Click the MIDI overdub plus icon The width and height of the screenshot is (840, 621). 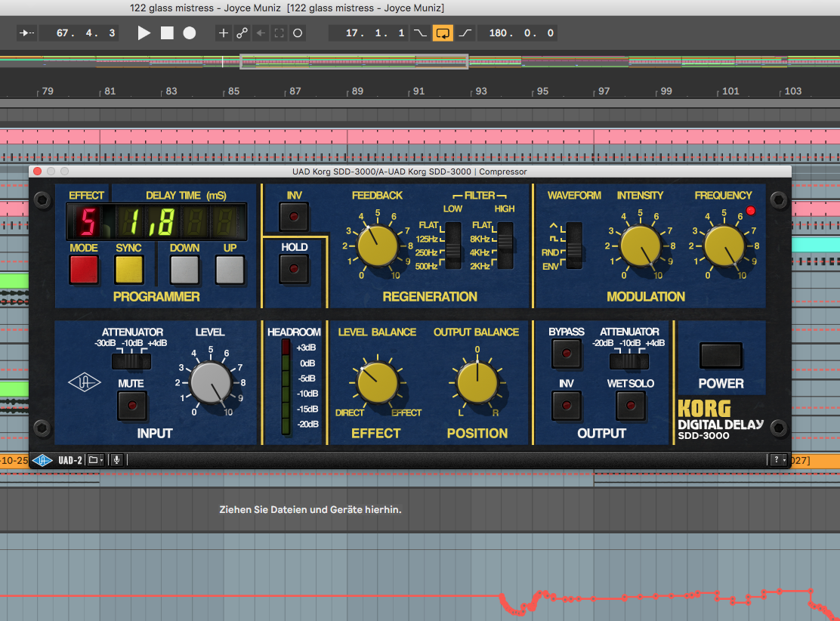[x=223, y=33]
